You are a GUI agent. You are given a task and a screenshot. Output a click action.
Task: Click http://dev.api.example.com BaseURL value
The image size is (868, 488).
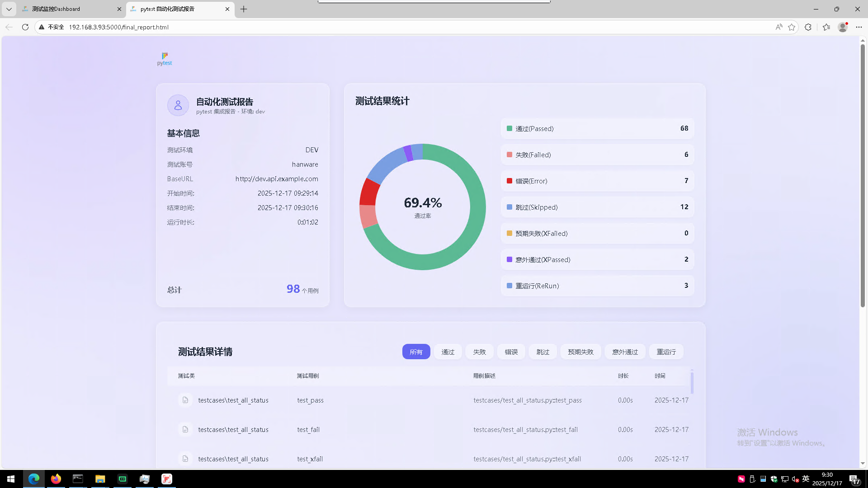coord(277,179)
